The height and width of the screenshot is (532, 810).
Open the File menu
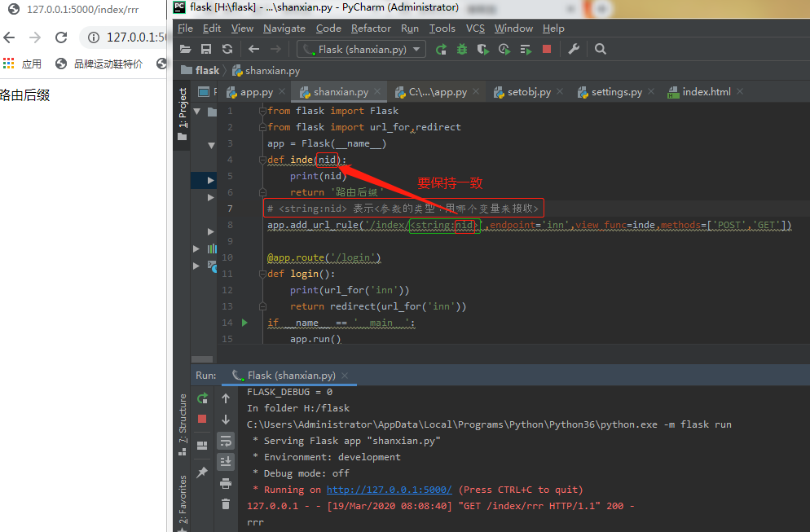pos(185,29)
